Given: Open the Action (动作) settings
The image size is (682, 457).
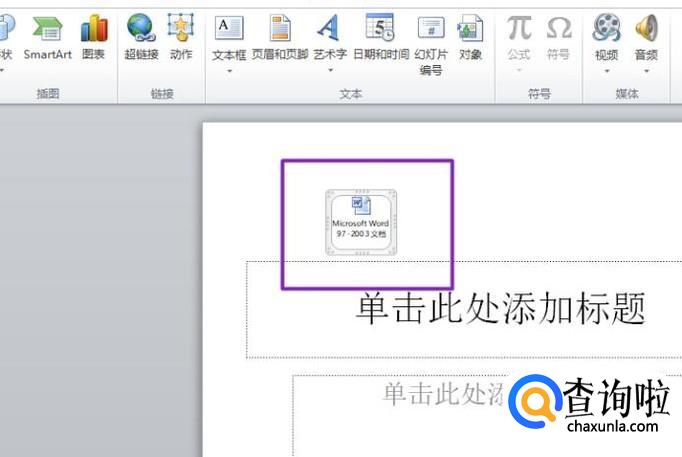Looking at the screenshot, I should point(181,38).
